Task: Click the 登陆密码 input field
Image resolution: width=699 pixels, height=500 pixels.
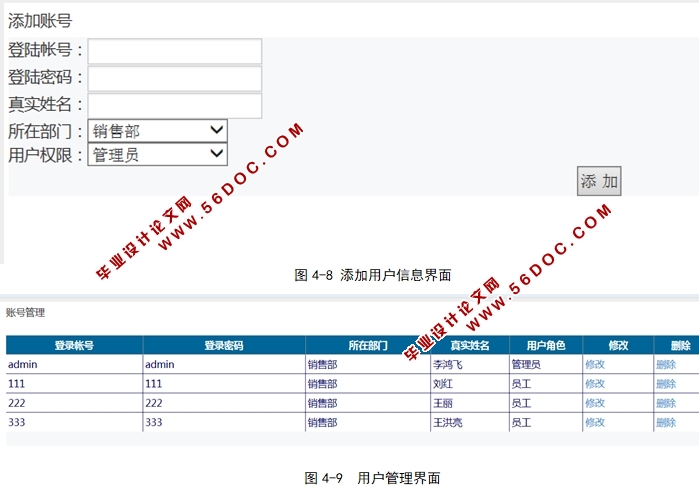Action: [x=175, y=78]
